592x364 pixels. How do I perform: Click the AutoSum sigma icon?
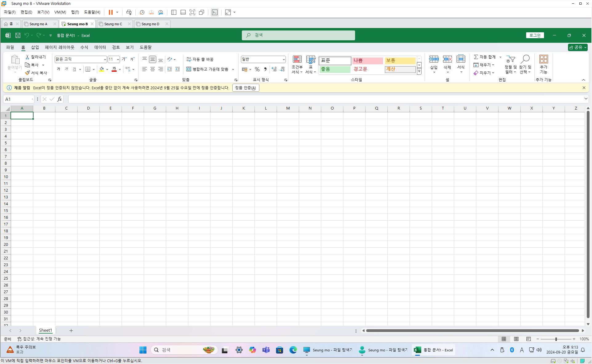point(476,57)
